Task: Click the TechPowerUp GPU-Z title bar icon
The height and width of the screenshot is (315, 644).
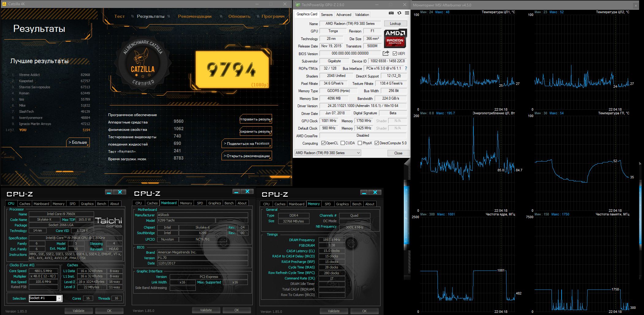Action: (297, 5)
